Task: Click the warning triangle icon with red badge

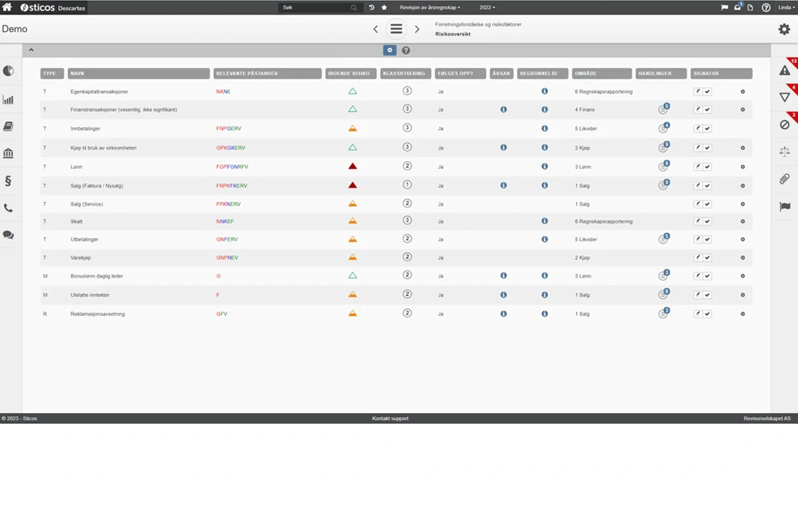Action: (x=785, y=70)
